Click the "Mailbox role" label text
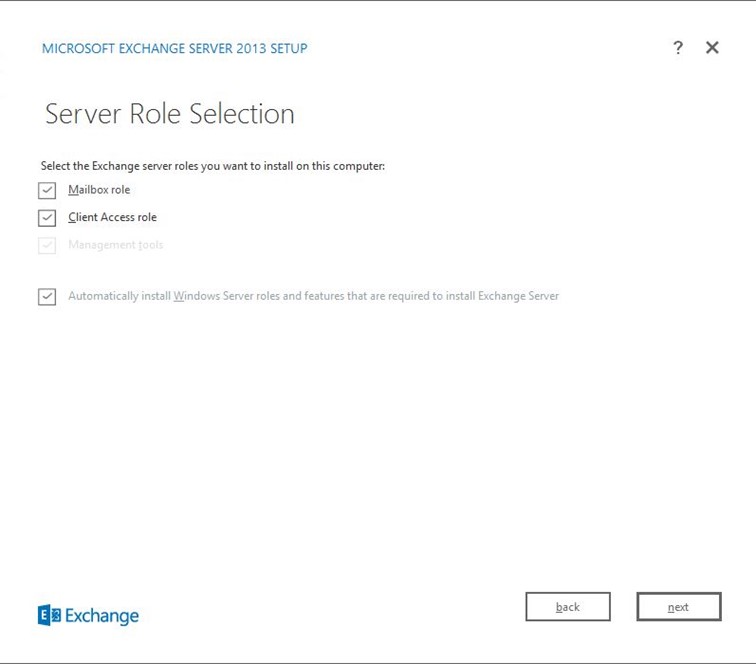Screen dimensions: 756x664 click(99, 190)
